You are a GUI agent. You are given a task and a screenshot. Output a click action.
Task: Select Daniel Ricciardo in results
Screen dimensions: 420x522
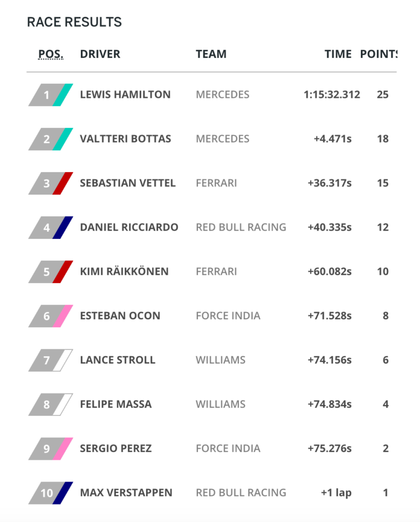[129, 227]
